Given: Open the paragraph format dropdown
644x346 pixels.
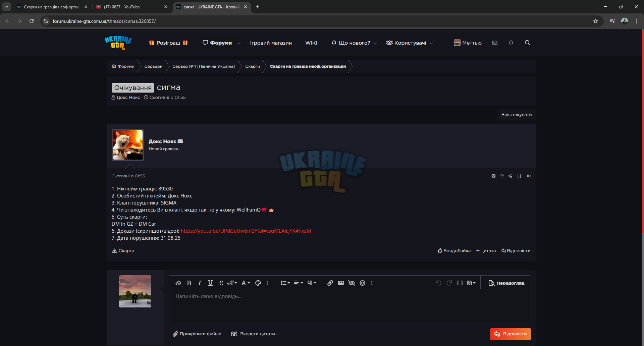Looking at the screenshot, I should 312,283.
